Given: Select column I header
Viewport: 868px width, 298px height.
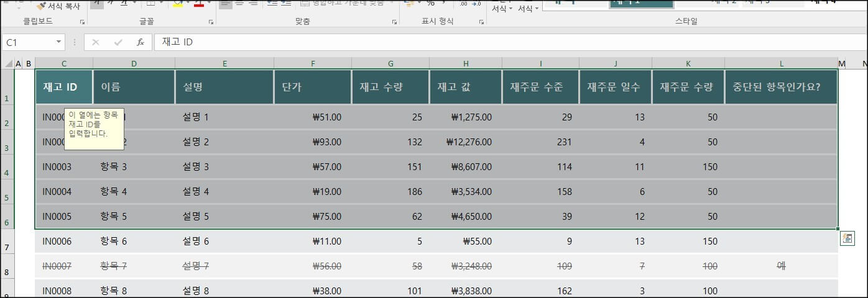Looking at the screenshot, I should pos(541,63).
